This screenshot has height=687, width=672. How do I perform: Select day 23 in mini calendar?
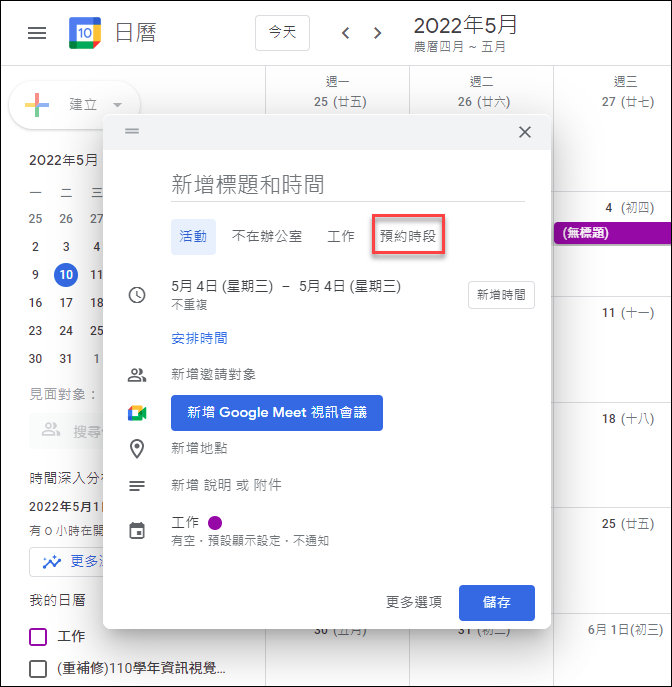35,331
